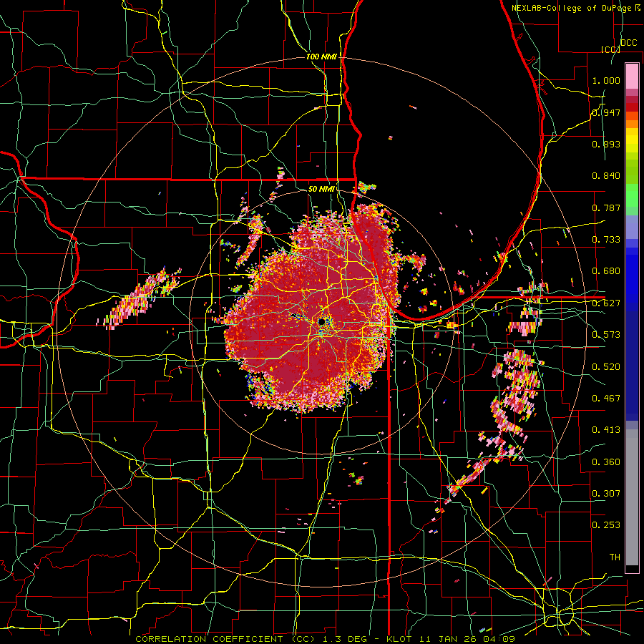Pick the gray segment of the color bar
Image resolution: width=644 pixels, height=644 pixels.
[632, 497]
